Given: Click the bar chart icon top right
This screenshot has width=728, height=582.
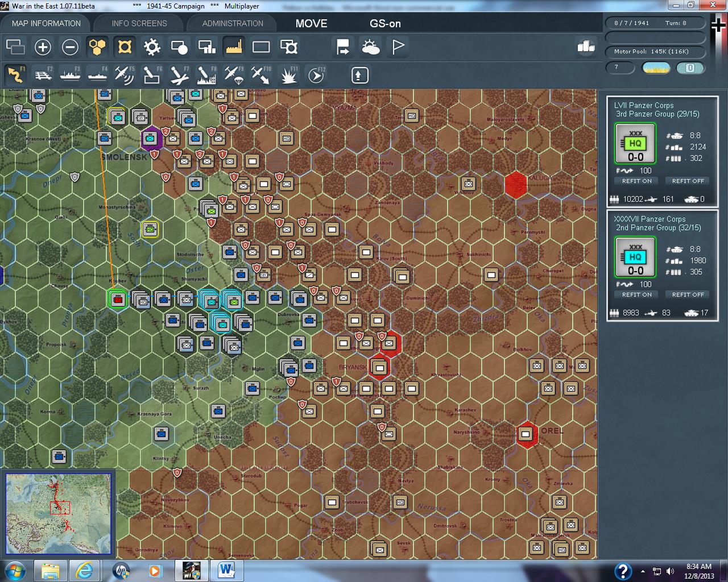Looking at the screenshot, I should [x=586, y=46].
